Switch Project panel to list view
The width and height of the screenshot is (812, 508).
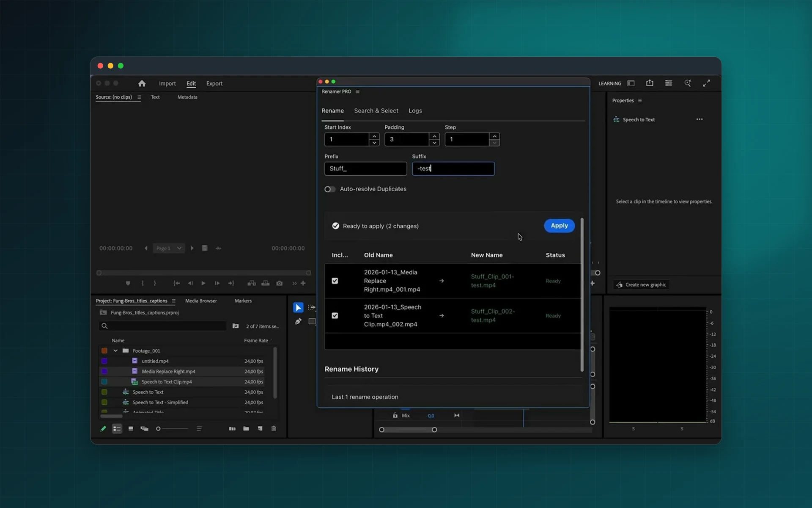tap(117, 429)
